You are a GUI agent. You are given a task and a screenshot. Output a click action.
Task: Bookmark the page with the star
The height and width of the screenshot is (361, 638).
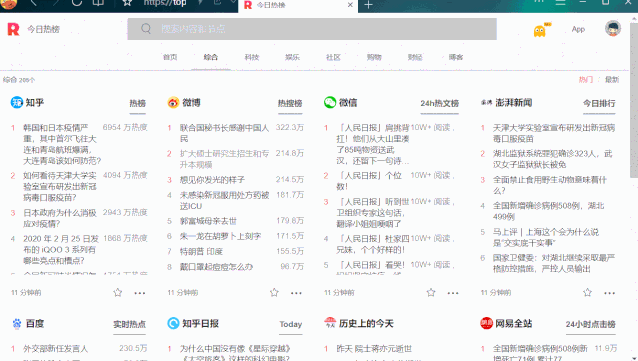pyautogui.click(x=127, y=2)
